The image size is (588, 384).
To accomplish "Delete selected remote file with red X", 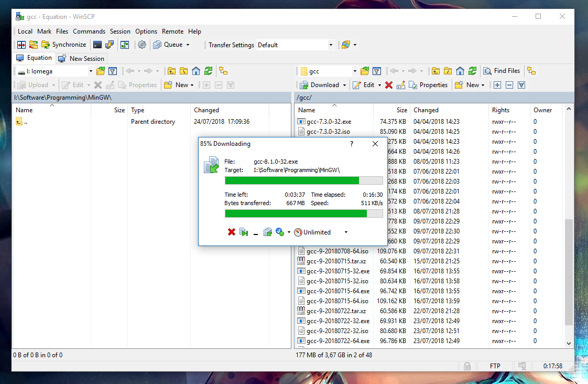I will coord(388,84).
